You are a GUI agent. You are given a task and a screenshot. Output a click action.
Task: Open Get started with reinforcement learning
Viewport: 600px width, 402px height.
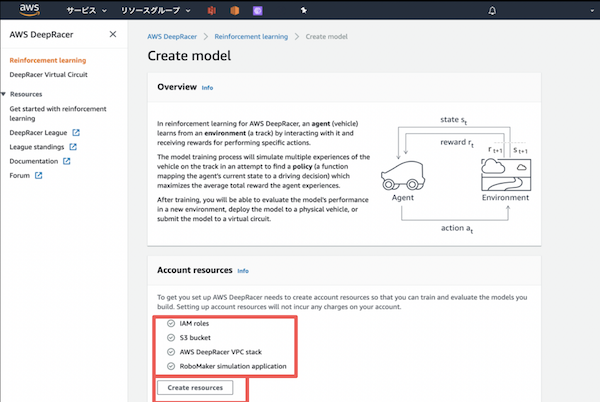pos(58,114)
